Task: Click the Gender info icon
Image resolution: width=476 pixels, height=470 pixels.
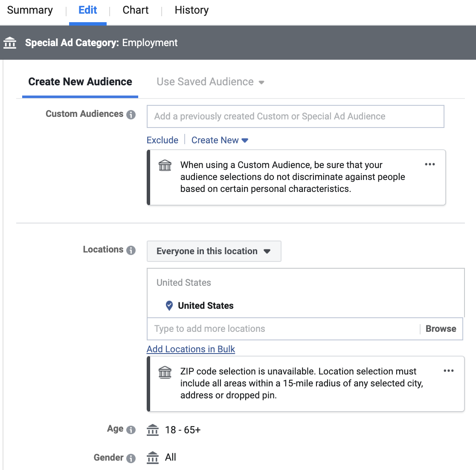Action: [x=131, y=458]
